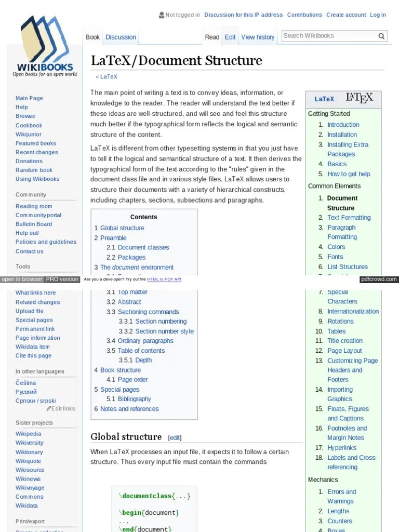Open Wikijunior in sidebar

(29, 135)
